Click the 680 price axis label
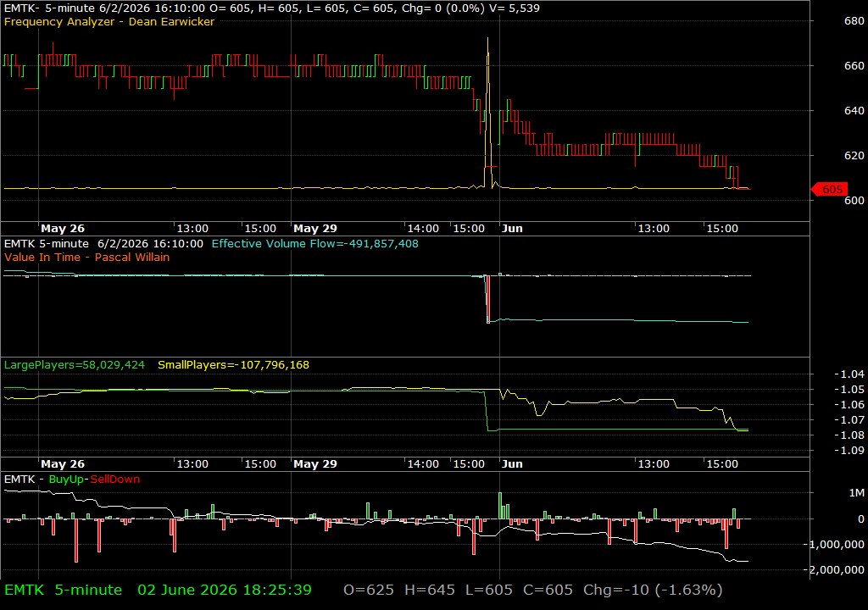The width and height of the screenshot is (868, 610). coord(854,21)
